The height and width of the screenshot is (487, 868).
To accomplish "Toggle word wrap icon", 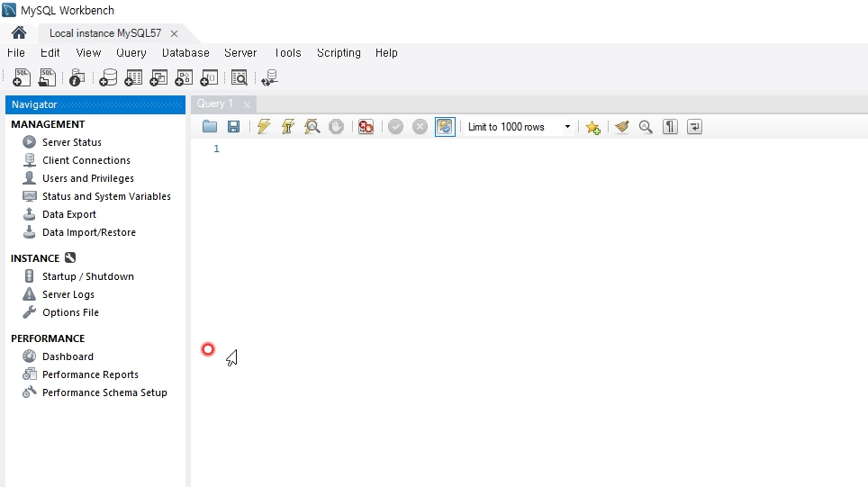I will [694, 127].
